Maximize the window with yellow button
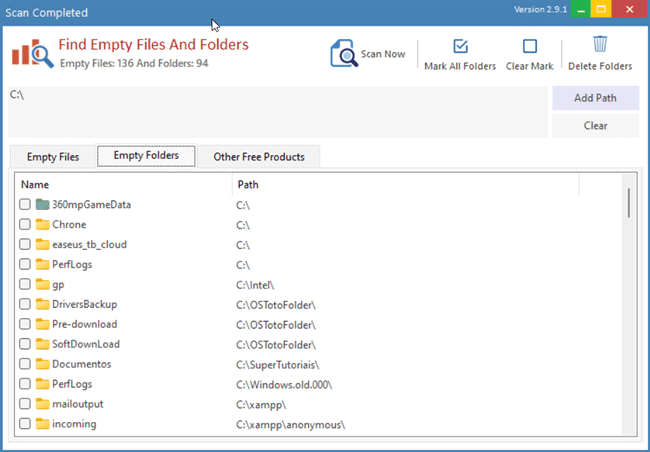 601,9
